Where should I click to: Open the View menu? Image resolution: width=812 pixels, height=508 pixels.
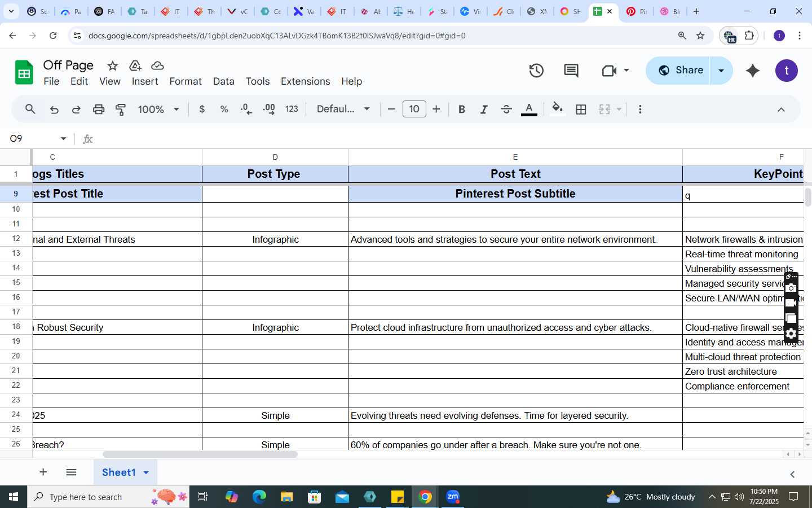[110, 81]
